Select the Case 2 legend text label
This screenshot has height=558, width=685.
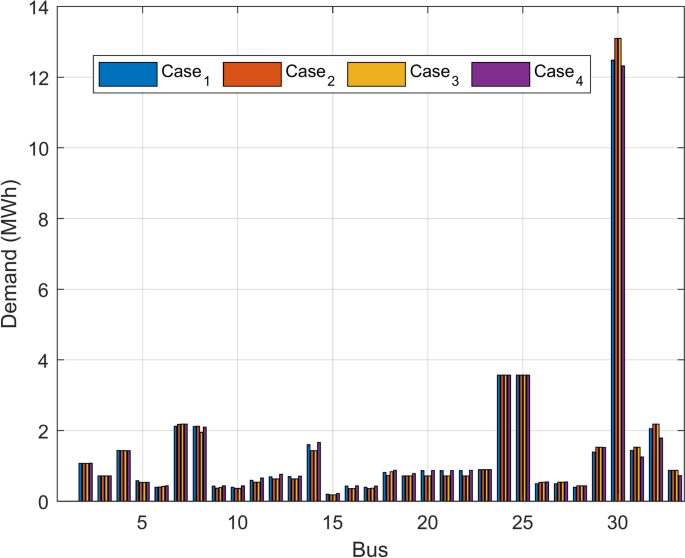coord(306,74)
